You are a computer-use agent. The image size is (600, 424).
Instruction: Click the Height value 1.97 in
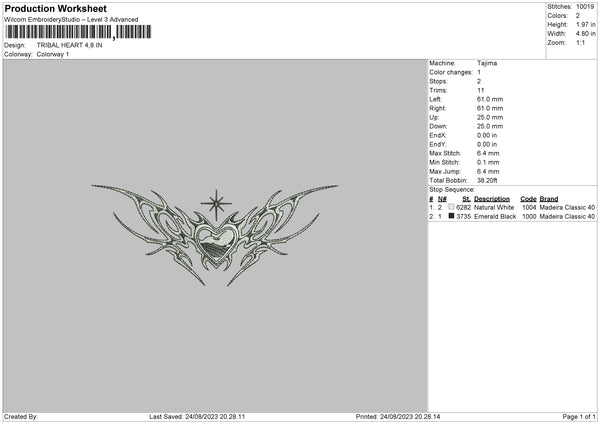[585, 24]
